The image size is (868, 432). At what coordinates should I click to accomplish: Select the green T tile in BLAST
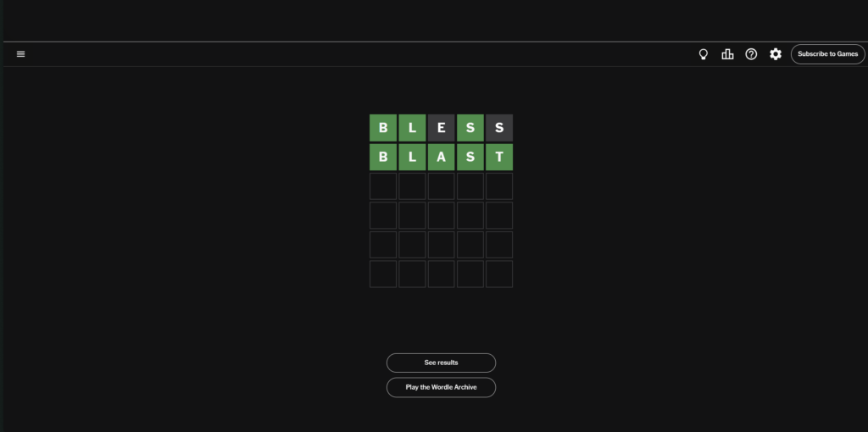(x=499, y=157)
